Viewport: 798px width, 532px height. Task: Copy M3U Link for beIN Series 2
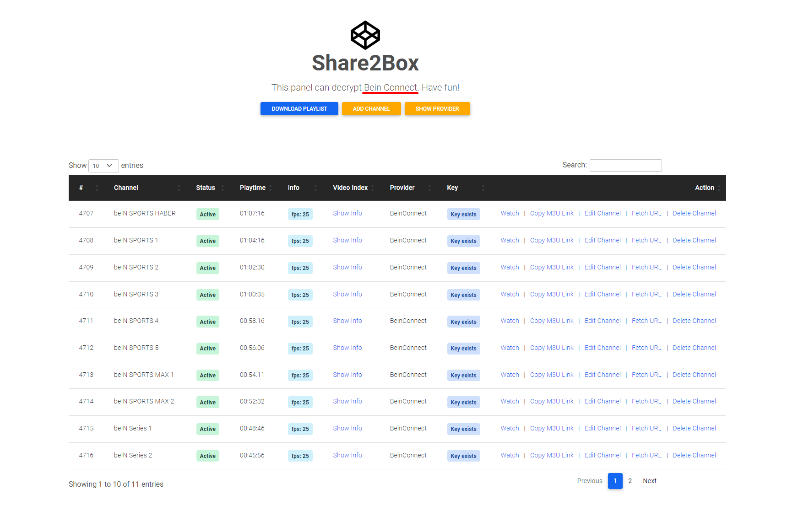click(x=552, y=455)
